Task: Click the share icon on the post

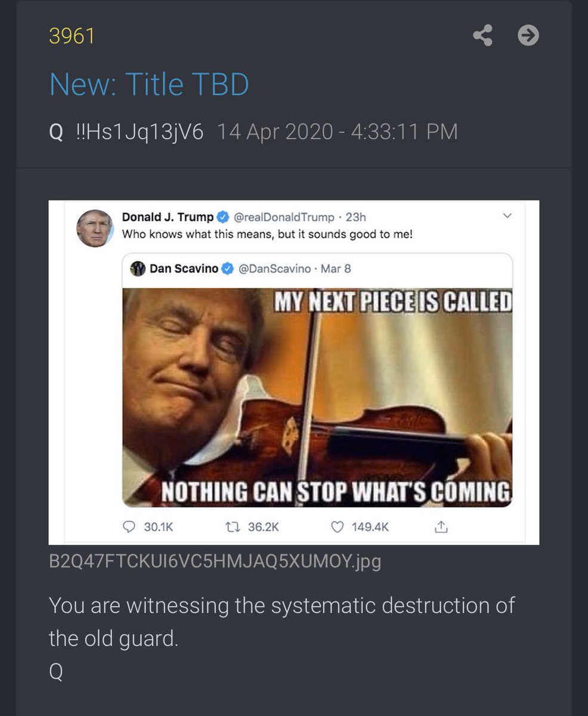Action: click(482, 36)
